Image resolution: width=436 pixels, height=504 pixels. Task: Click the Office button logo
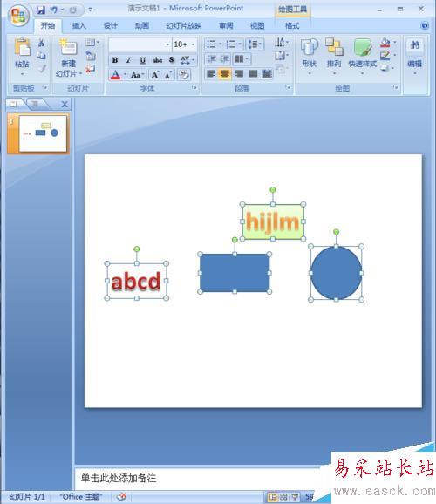coord(18,15)
